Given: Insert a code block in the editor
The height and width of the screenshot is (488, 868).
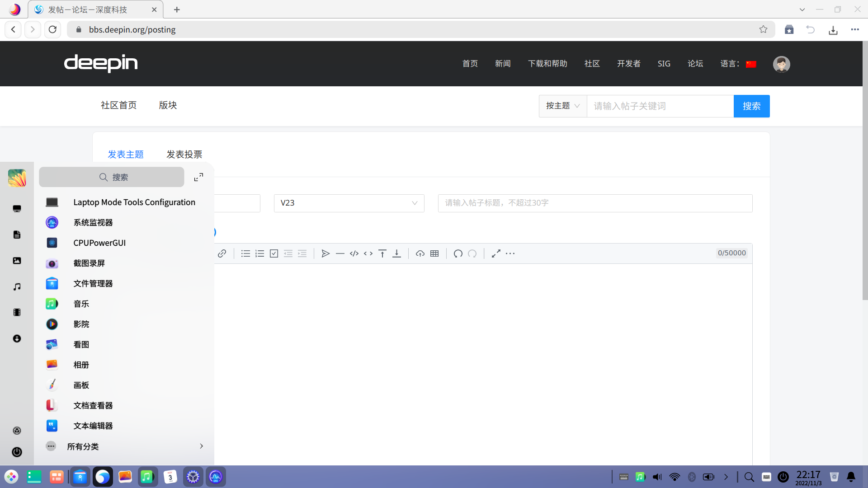Looking at the screenshot, I should coord(354,253).
